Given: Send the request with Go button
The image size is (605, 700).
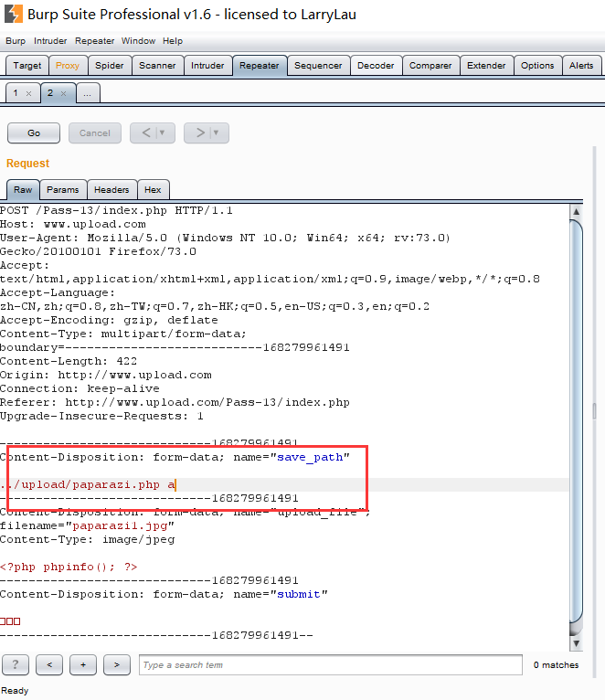Looking at the screenshot, I should tap(34, 133).
